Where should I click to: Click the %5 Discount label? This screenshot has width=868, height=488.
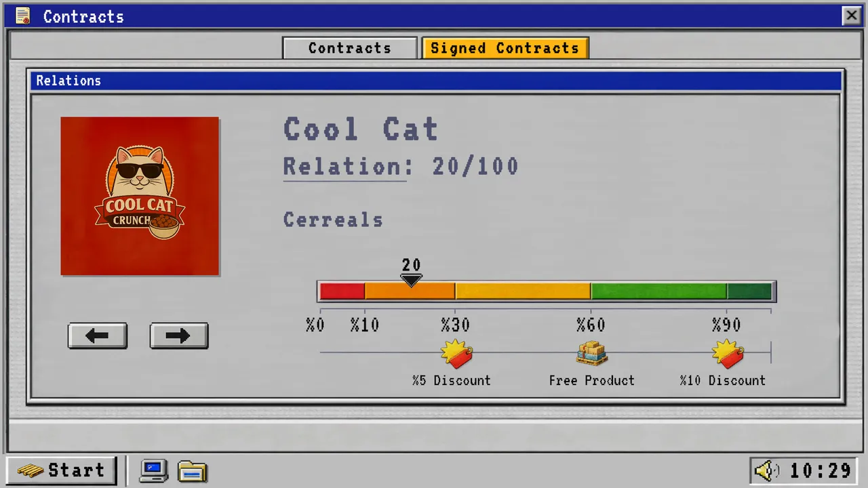coord(452,380)
